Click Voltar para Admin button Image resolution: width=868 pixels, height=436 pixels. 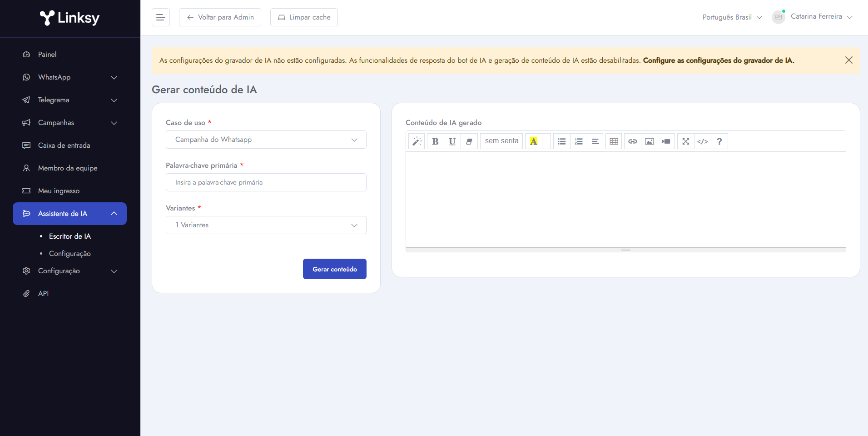click(220, 17)
